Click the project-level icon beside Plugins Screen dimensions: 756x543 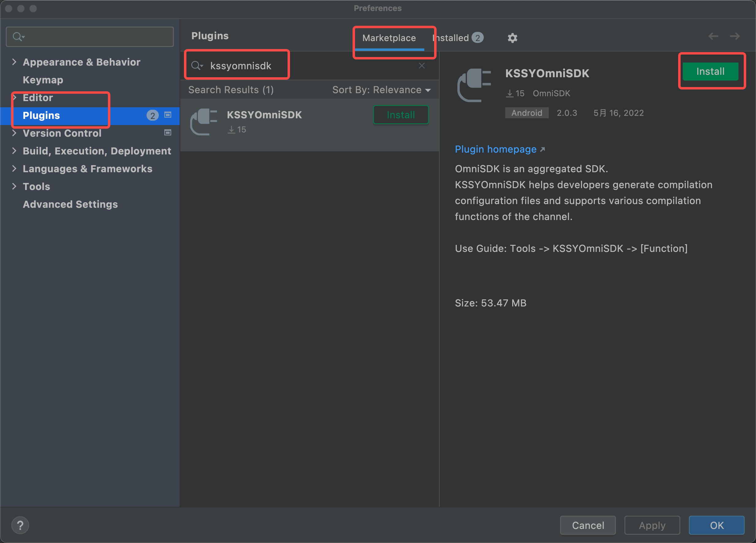click(168, 115)
